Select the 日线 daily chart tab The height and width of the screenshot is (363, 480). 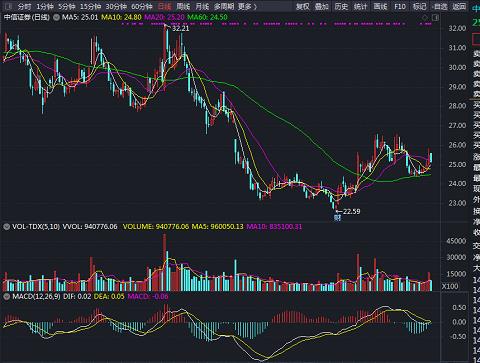tap(164, 7)
